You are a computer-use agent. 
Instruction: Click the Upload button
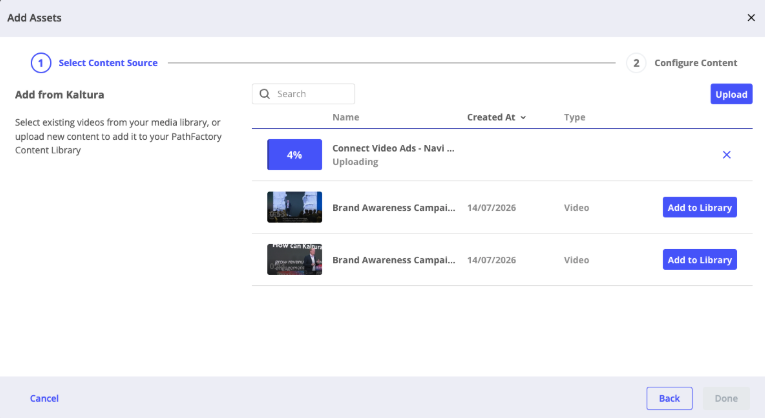click(731, 94)
